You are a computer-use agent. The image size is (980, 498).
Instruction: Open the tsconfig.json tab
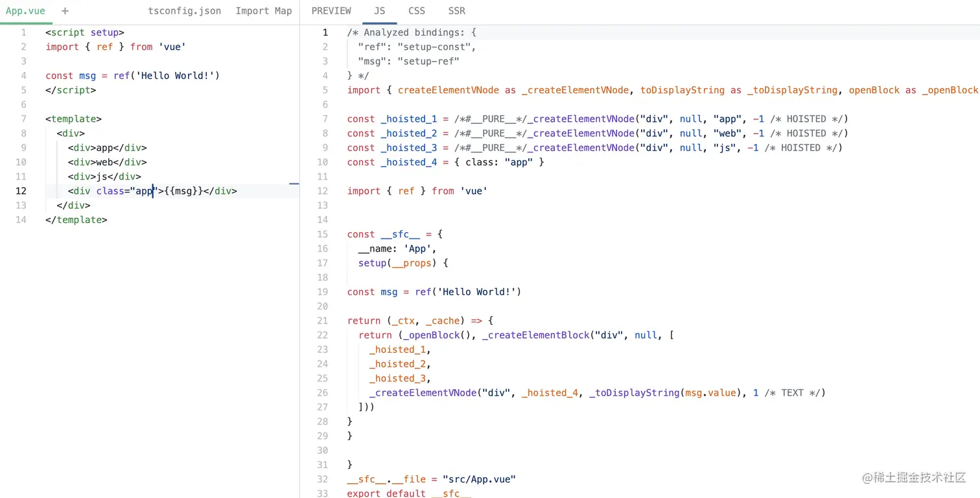pyautogui.click(x=184, y=11)
